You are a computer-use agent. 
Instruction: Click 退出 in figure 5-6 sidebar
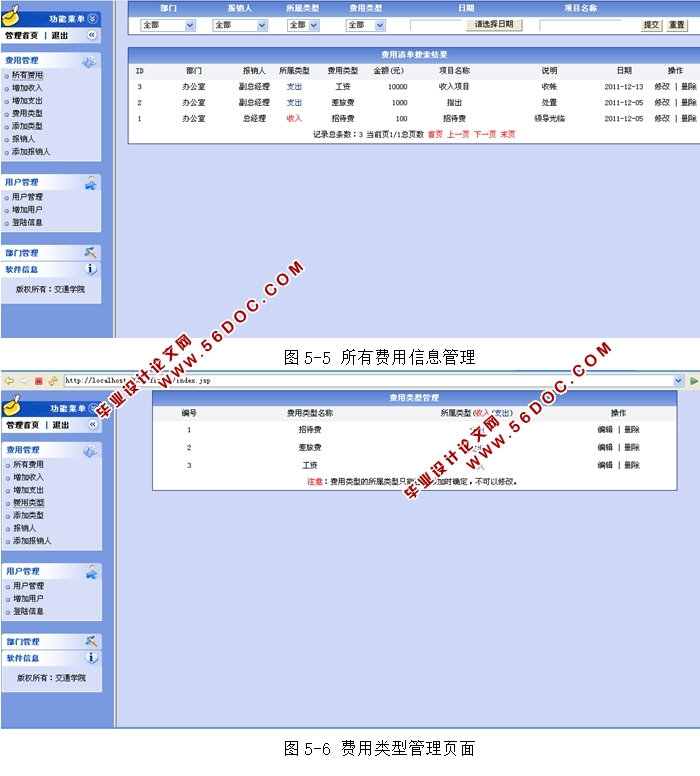[61, 425]
